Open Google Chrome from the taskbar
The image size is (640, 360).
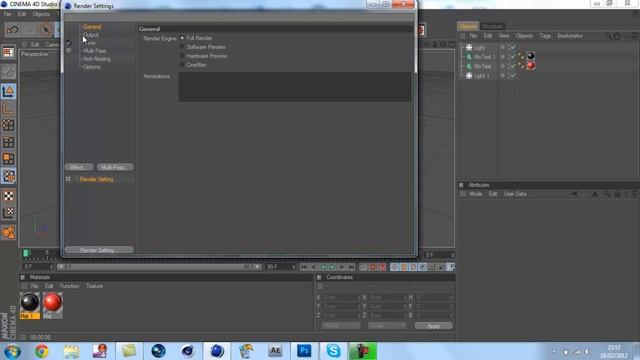[x=41, y=351]
